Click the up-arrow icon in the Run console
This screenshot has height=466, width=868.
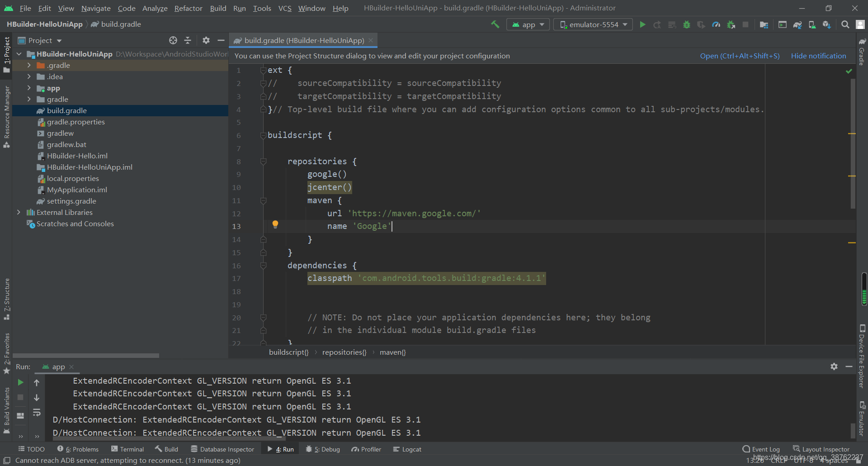(x=37, y=382)
